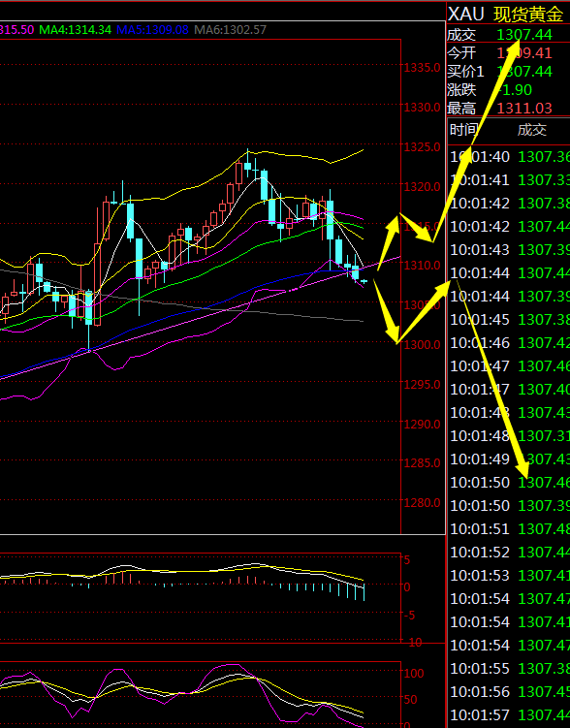Click the 今开 opening price row
Image resolution: width=570 pixels, height=728 pixels.
pyautogui.click(x=508, y=53)
